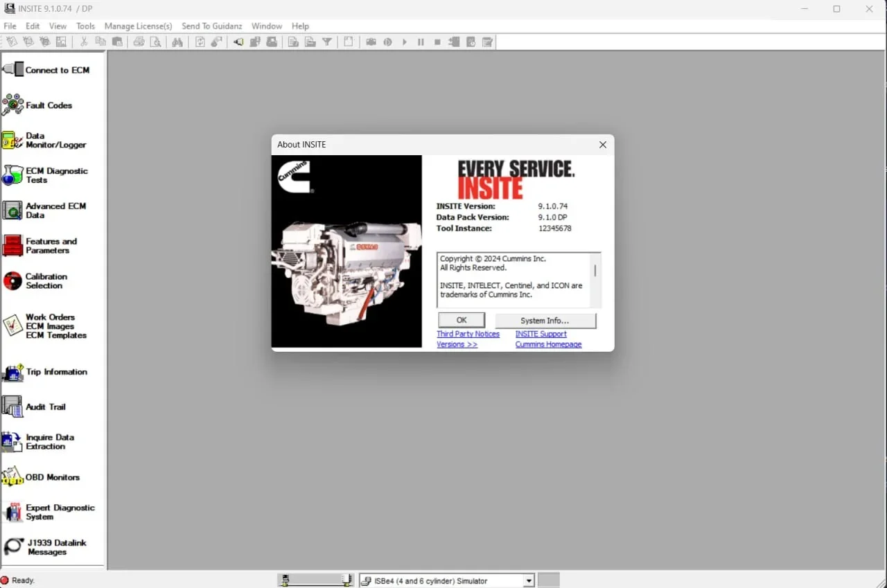Open the Data Monitor/Logger view
Screen dimensions: 887x588
click(45, 141)
